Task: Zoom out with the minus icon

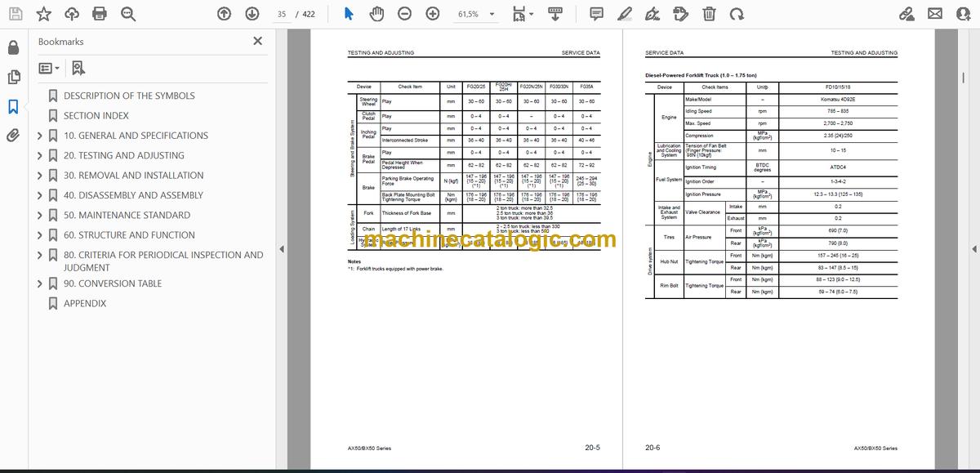Action: (404, 14)
